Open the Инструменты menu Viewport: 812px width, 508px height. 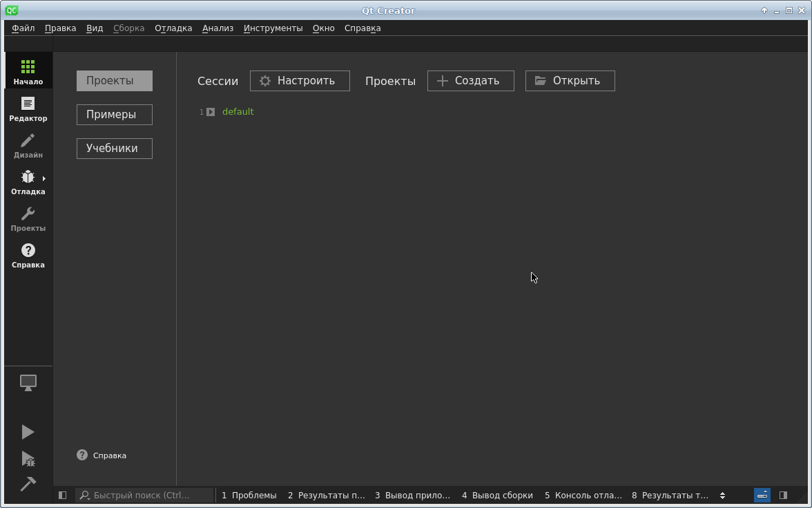coord(273,28)
